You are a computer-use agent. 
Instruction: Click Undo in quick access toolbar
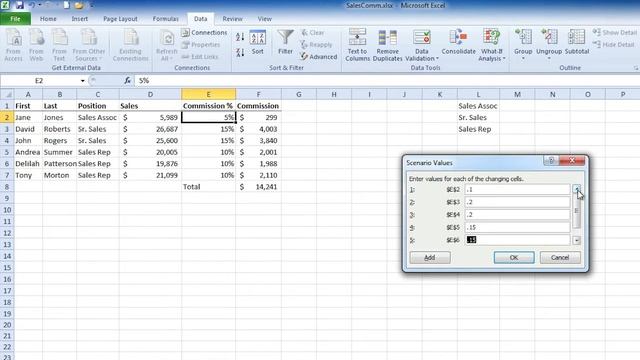pos(32,5)
